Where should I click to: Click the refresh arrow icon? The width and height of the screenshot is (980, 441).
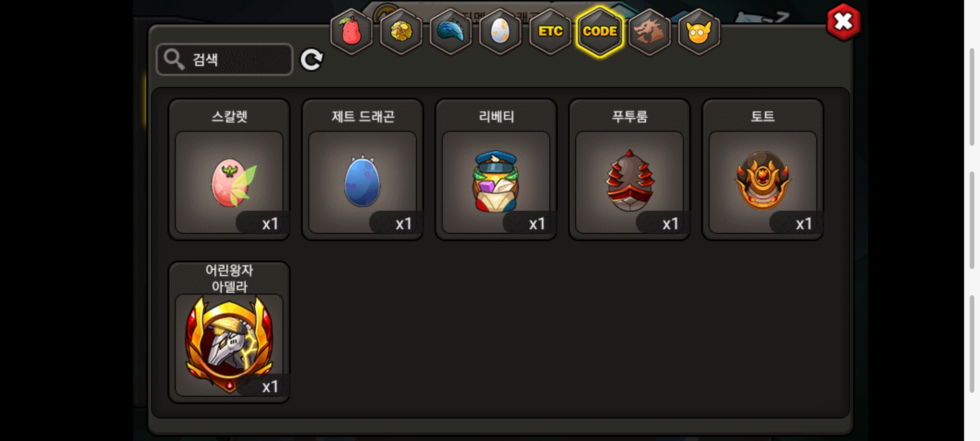[x=312, y=60]
